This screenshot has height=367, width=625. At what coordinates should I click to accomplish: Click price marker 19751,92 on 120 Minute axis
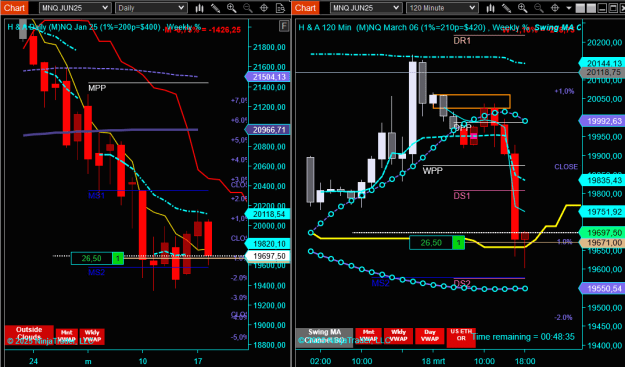tap(601, 212)
